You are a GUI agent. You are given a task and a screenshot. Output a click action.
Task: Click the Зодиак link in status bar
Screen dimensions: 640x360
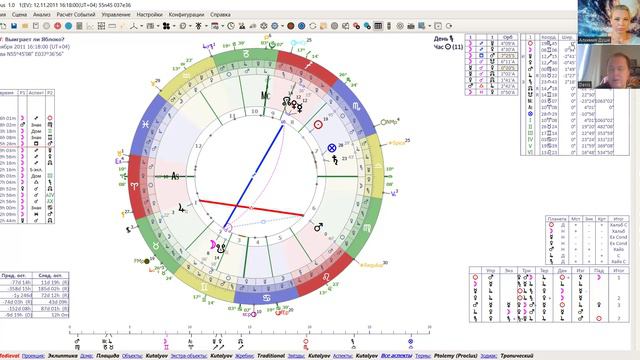(489, 356)
